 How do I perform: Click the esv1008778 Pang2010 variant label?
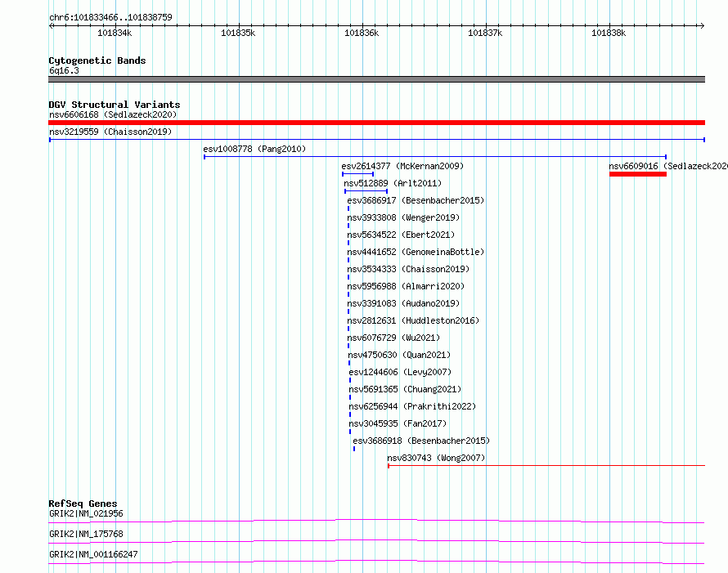[254, 149]
